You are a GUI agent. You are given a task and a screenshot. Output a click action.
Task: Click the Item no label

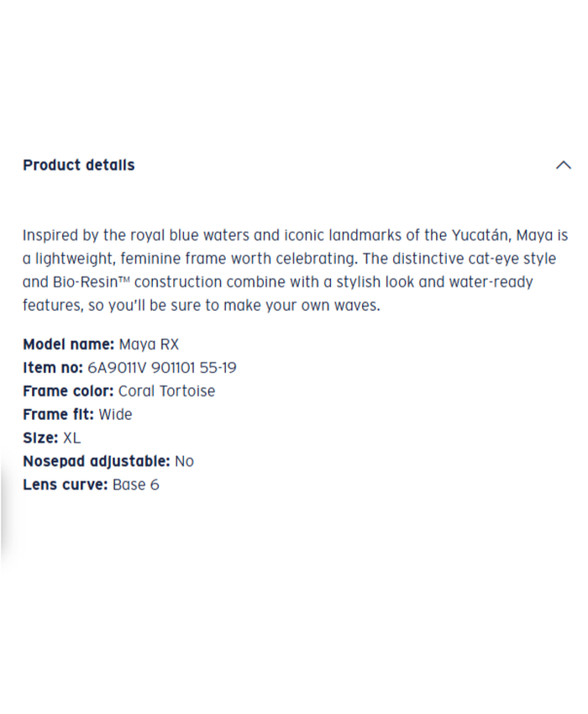53,368
